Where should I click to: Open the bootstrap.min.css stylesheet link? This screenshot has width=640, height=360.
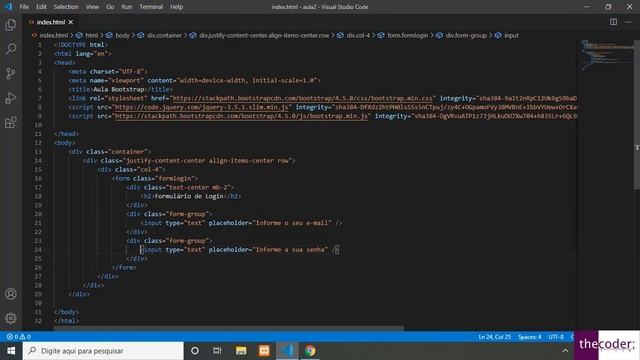(302, 98)
